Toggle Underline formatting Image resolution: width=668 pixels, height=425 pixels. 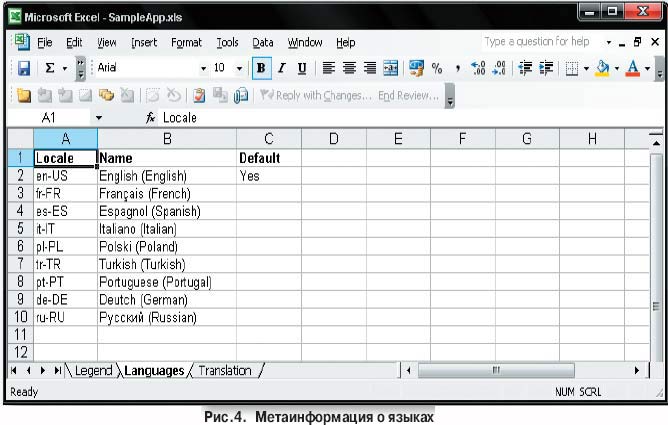[x=301, y=69]
